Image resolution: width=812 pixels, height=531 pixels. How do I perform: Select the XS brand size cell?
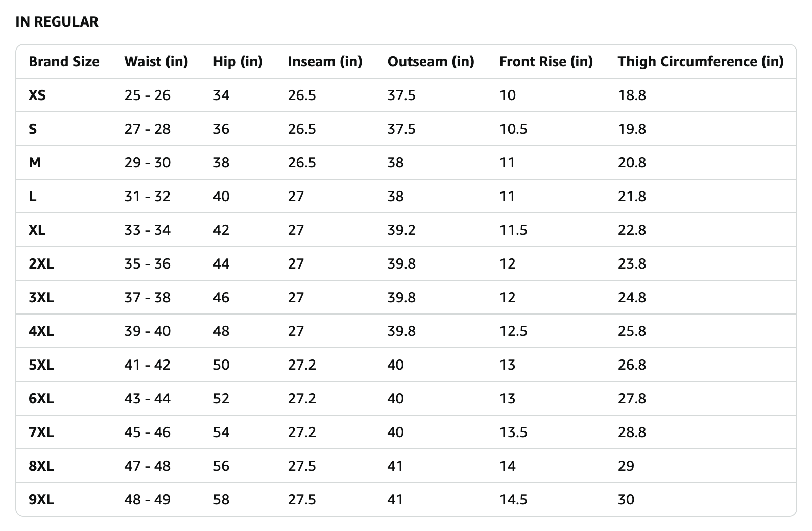click(x=37, y=95)
